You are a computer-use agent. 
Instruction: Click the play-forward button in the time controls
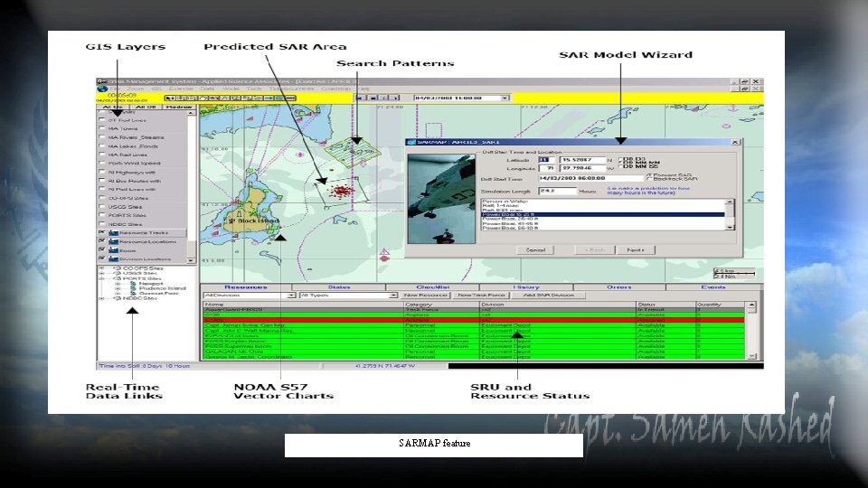[395, 98]
